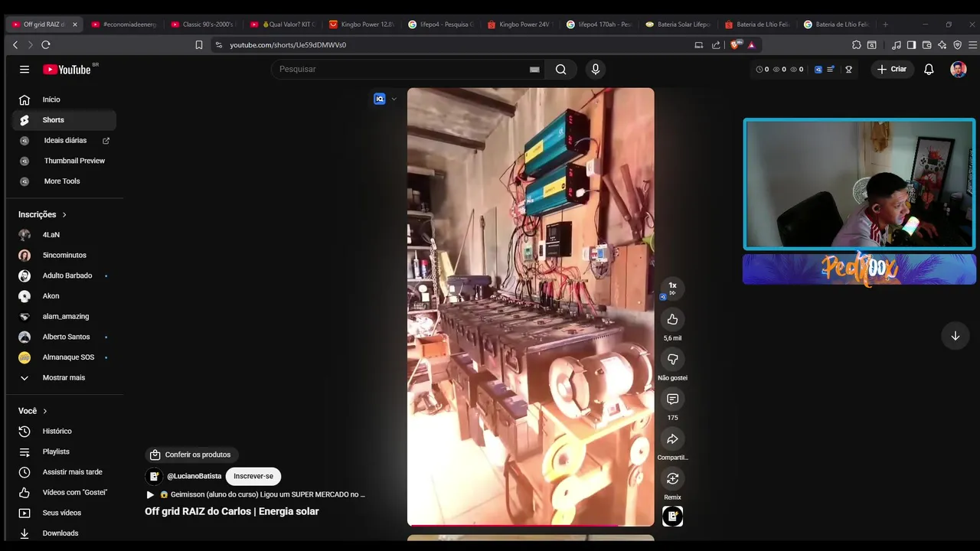Image resolution: width=980 pixels, height=551 pixels.
Task: Open Downloads in the sidebar
Action: pyautogui.click(x=64, y=533)
